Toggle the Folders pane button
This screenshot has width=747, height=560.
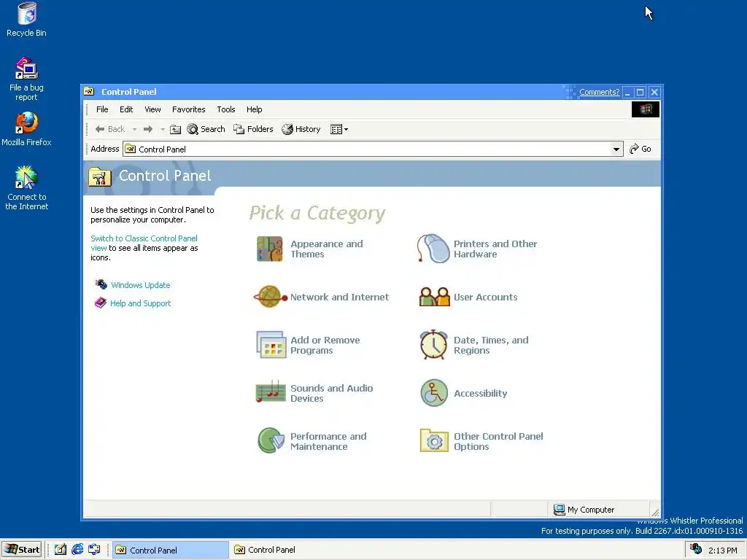253,129
